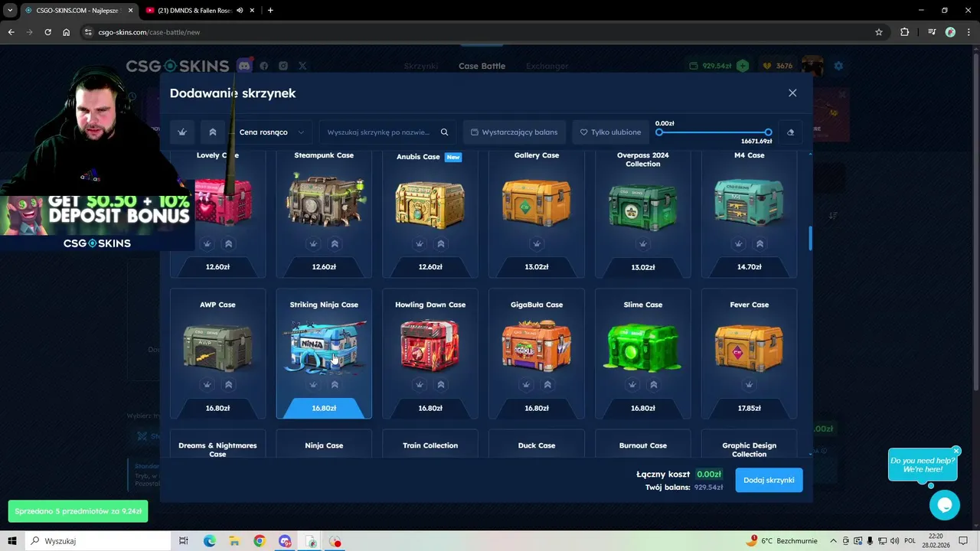Click the crown icon on Striking Ninja Case

click(313, 384)
